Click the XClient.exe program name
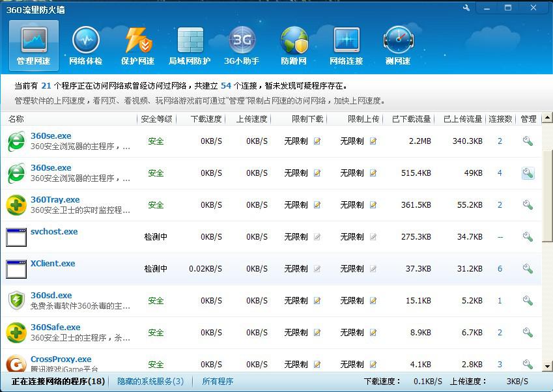553x392 pixels. (x=53, y=264)
